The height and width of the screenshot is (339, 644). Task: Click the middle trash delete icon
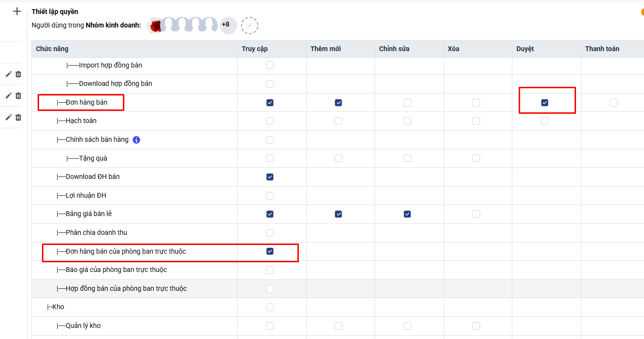18,95
